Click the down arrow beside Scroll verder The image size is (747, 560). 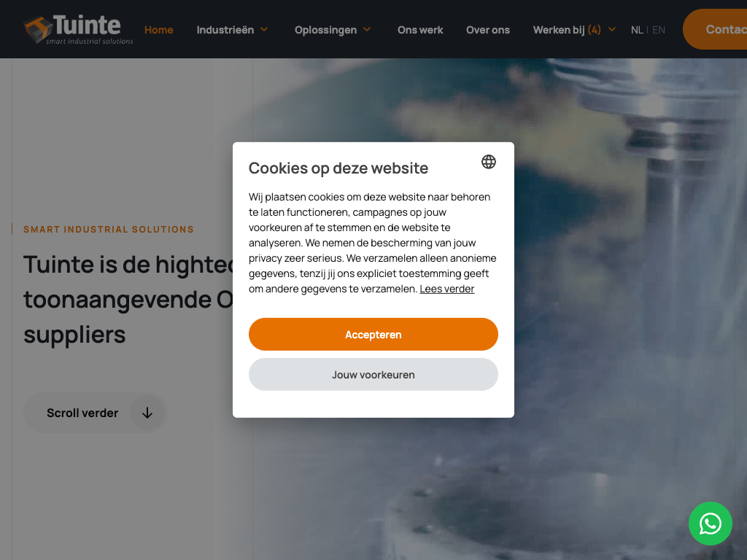[x=147, y=413]
